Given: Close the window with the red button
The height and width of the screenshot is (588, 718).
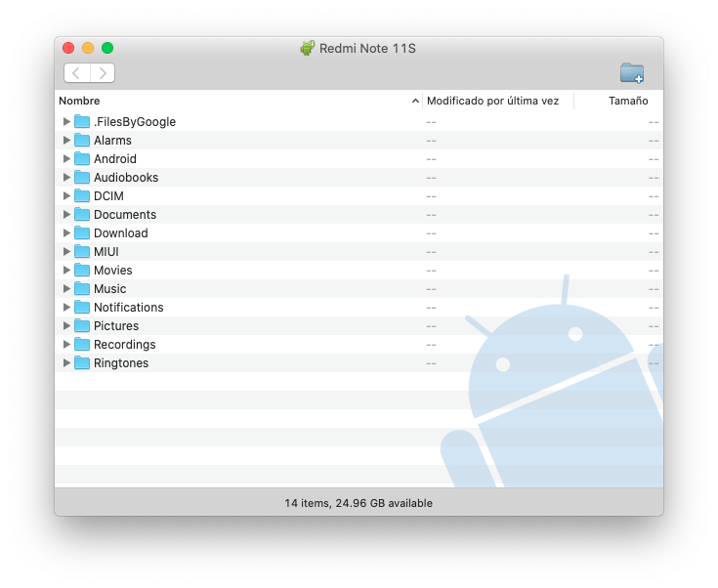Looking at the screenshot, I should (68, 48).
